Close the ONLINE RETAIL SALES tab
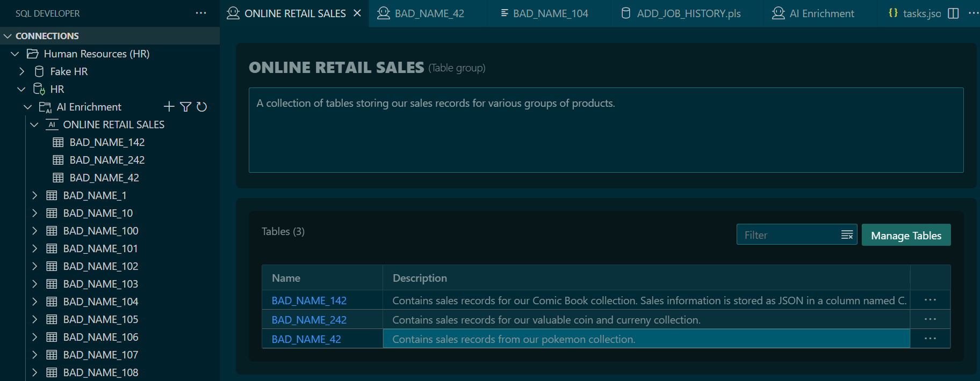Image resolution: width=980 pixels, height=381 pixels. coord(357,13)
